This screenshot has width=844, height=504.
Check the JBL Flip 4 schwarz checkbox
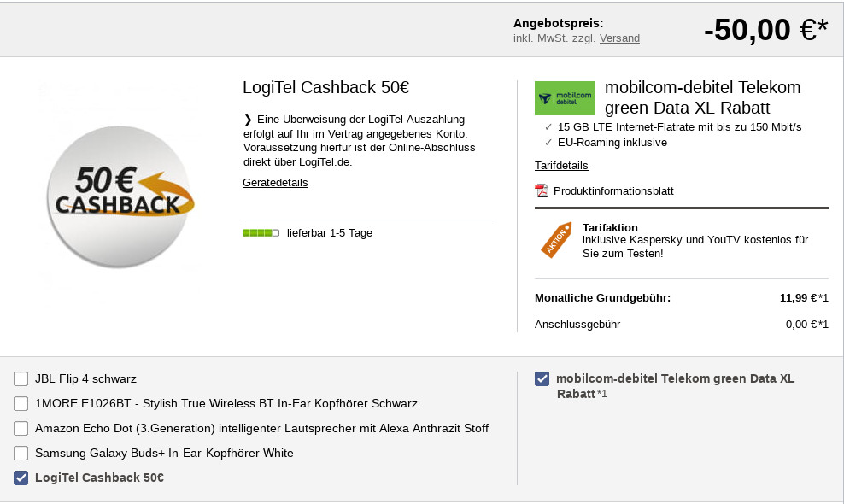[x=21, y=379]
